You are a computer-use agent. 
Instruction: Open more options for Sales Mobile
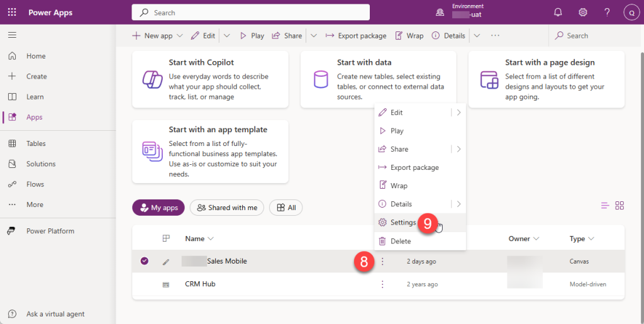coord(382,261)
